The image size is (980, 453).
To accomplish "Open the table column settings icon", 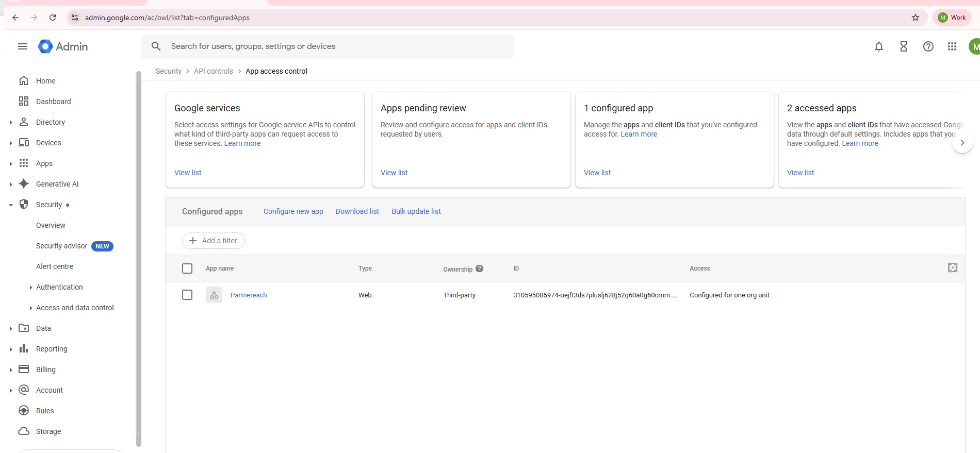I will (953, 267).
